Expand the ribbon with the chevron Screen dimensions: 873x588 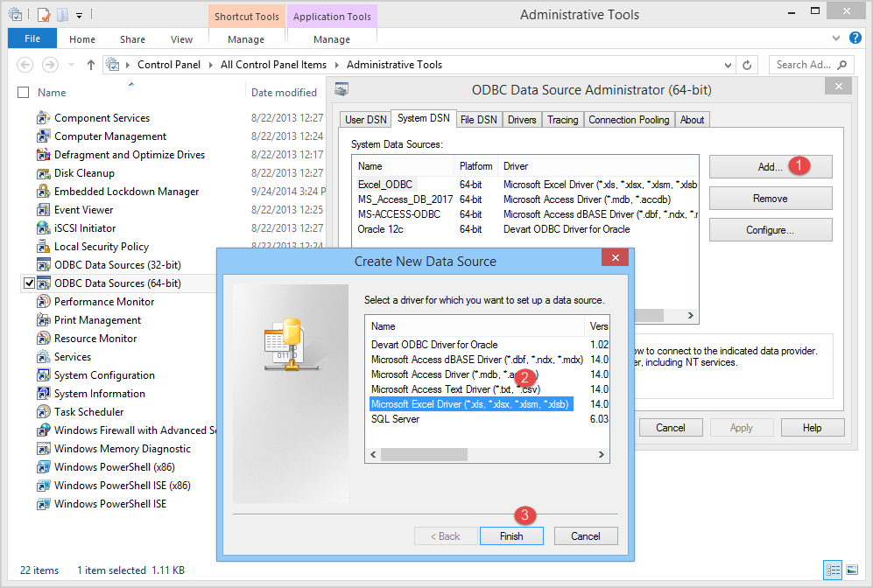click(835, 38)
